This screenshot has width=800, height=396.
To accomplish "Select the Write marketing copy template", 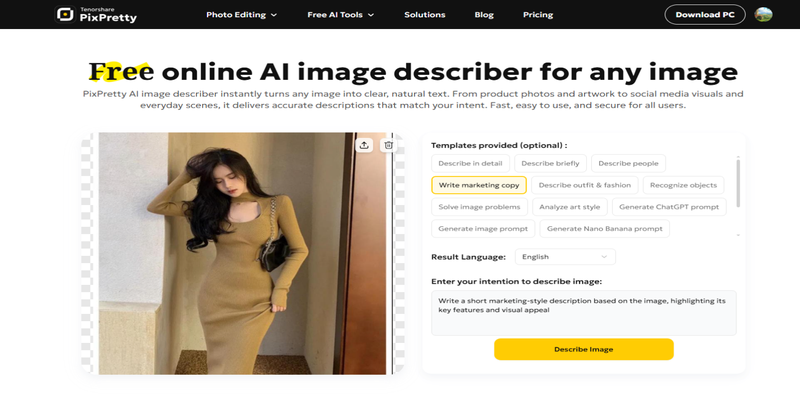I will [479, 185].
